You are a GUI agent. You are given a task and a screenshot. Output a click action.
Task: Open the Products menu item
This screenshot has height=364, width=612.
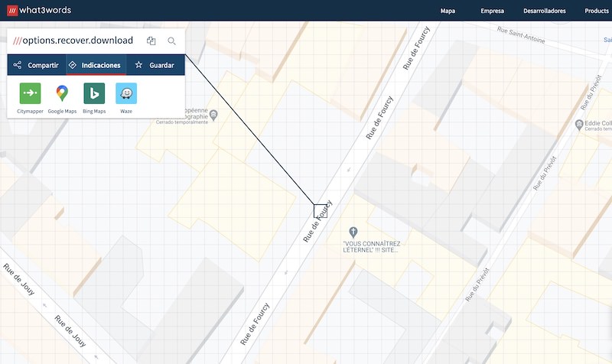597,11
